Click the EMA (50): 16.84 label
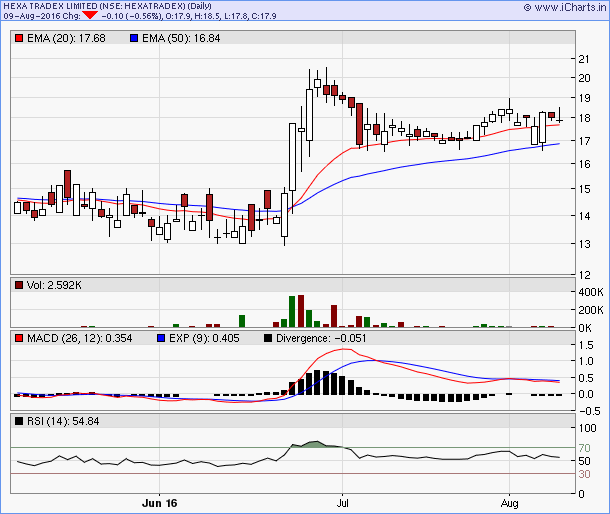 [181, 38]
